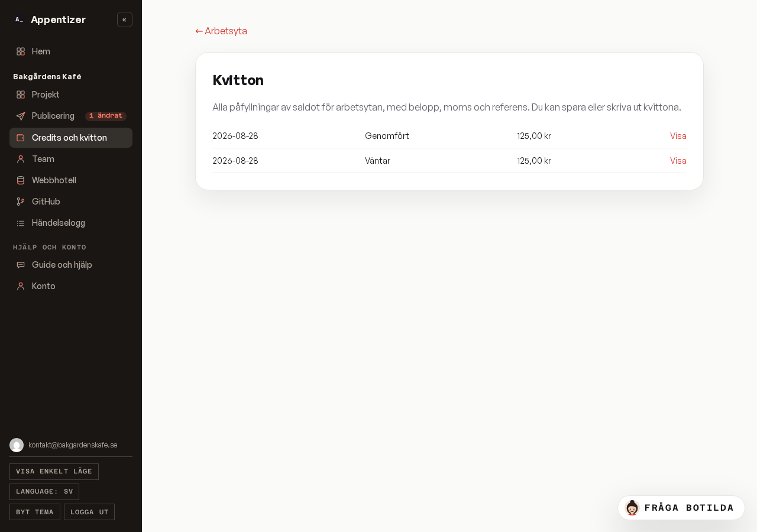Click the Botilda avatar icon
Screen dimensions: 757x532
[632, 508]
